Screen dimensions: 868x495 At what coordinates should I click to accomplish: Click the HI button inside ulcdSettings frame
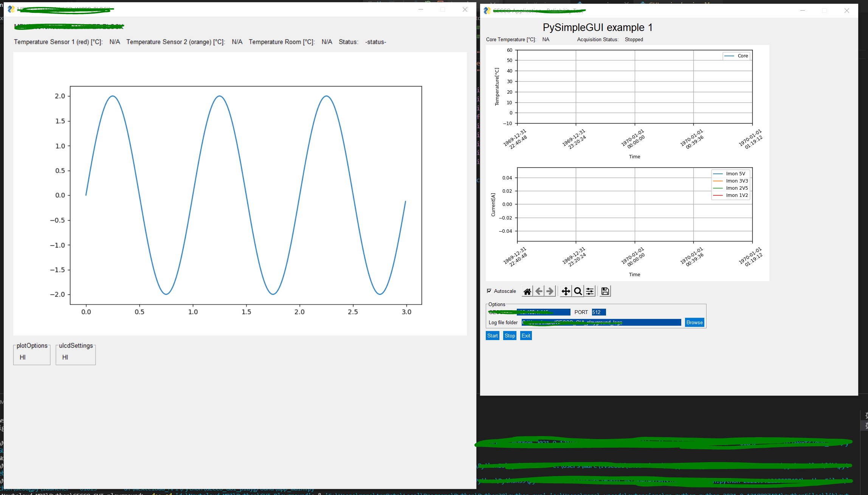pos(65,357)
